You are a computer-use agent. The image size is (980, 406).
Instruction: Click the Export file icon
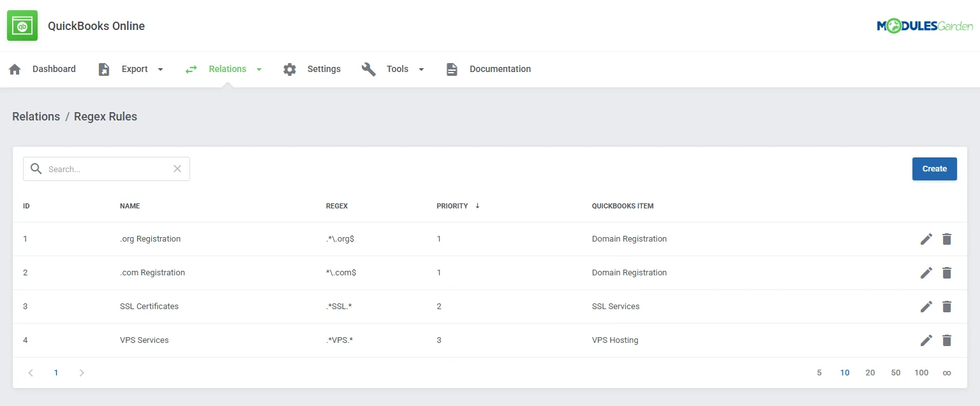[104, 69]
